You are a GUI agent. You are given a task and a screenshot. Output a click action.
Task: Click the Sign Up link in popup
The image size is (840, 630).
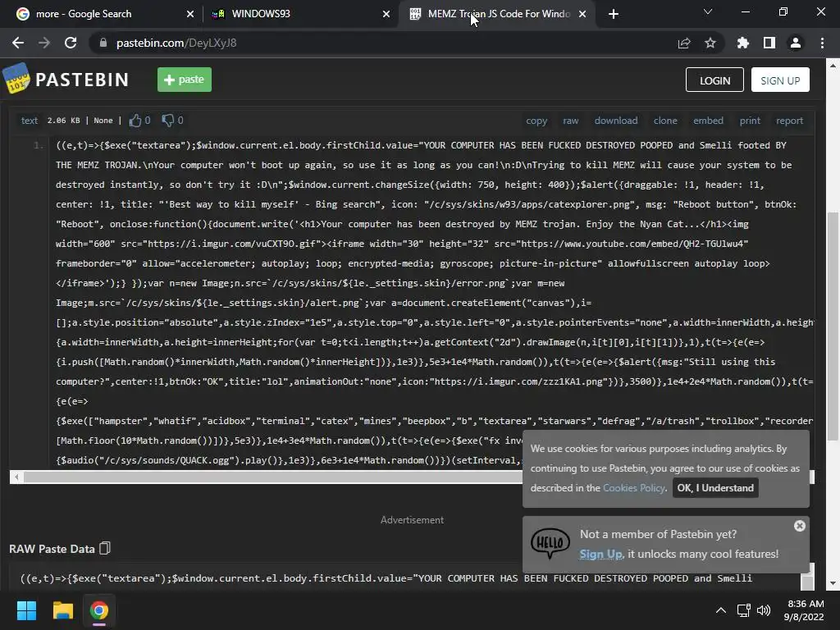[600, 554]
